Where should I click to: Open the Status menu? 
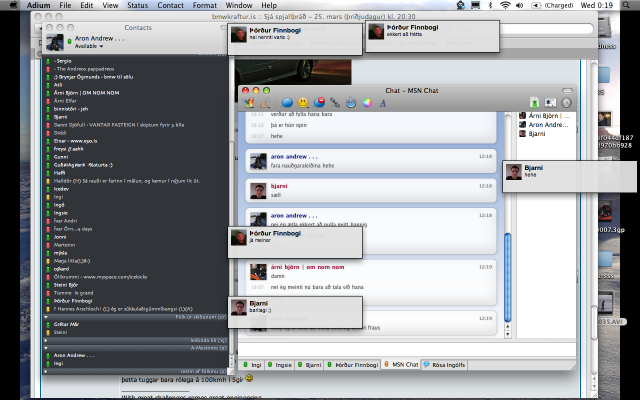click(x=138, y=6)
